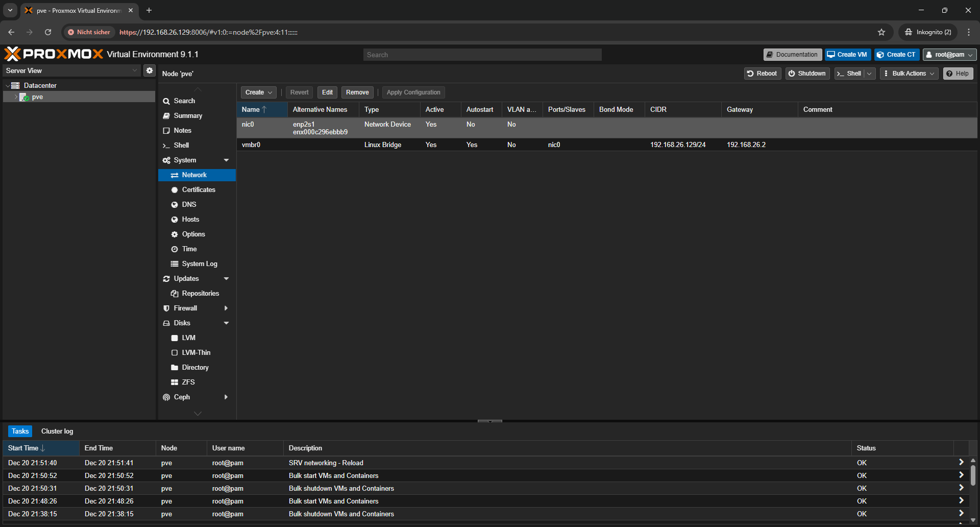Click the browser reload icon
Viewport: 980px width, 527px height.
[x=48, y=32]
